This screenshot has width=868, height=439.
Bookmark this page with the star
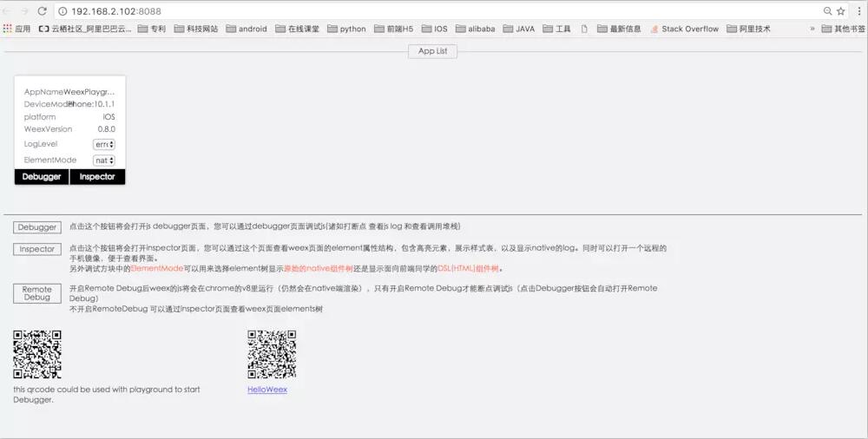pyautogui.click(x=841, y=11)
